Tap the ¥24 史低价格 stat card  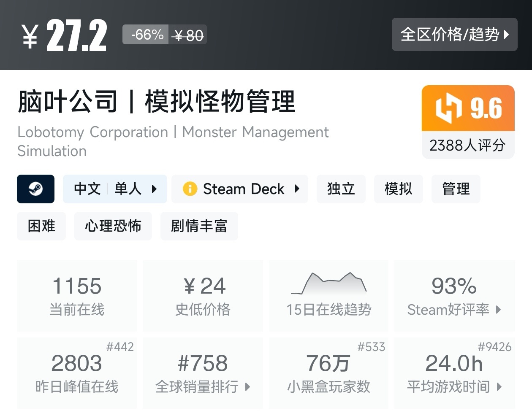coord(203,296)
